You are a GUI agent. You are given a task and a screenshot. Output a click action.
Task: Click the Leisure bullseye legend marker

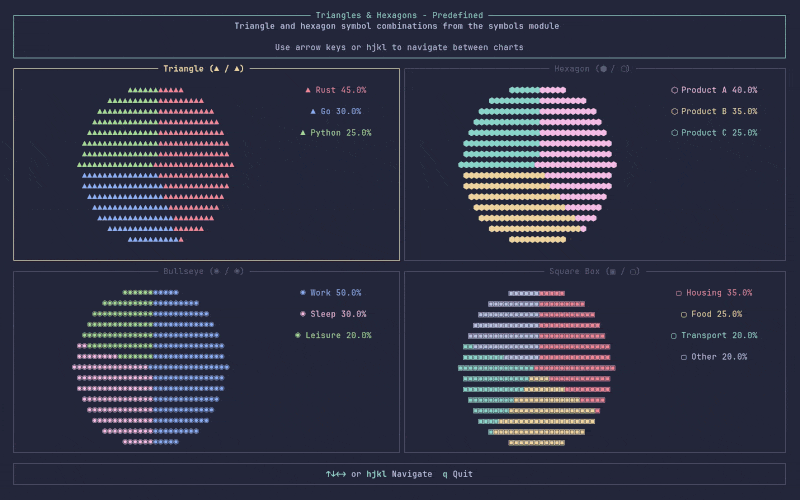click(x=298, y=335)
